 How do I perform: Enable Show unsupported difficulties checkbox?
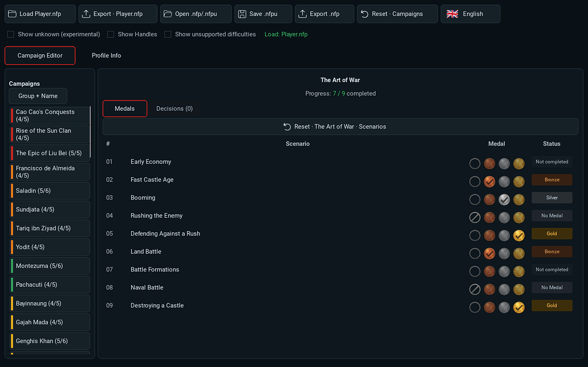coord(168,35)
